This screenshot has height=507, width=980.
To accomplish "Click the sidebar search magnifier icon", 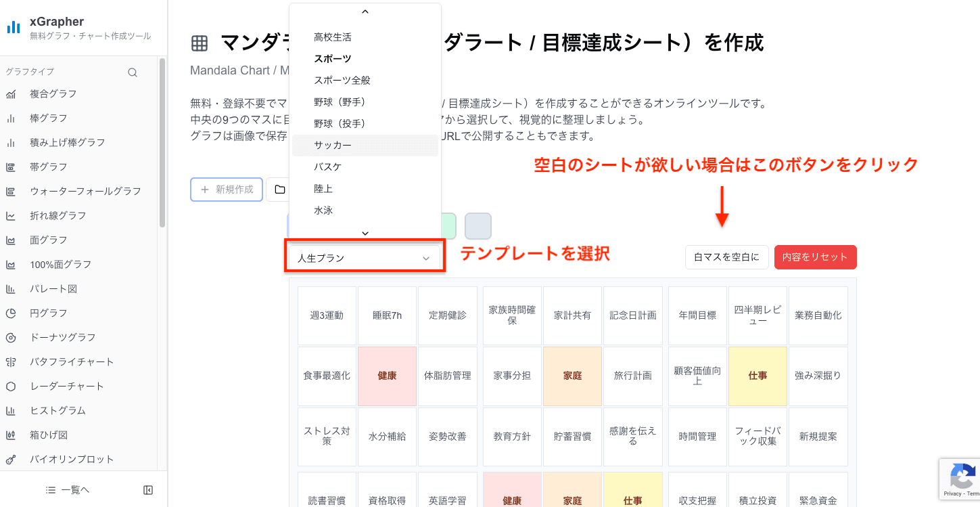I will [133, 72].
